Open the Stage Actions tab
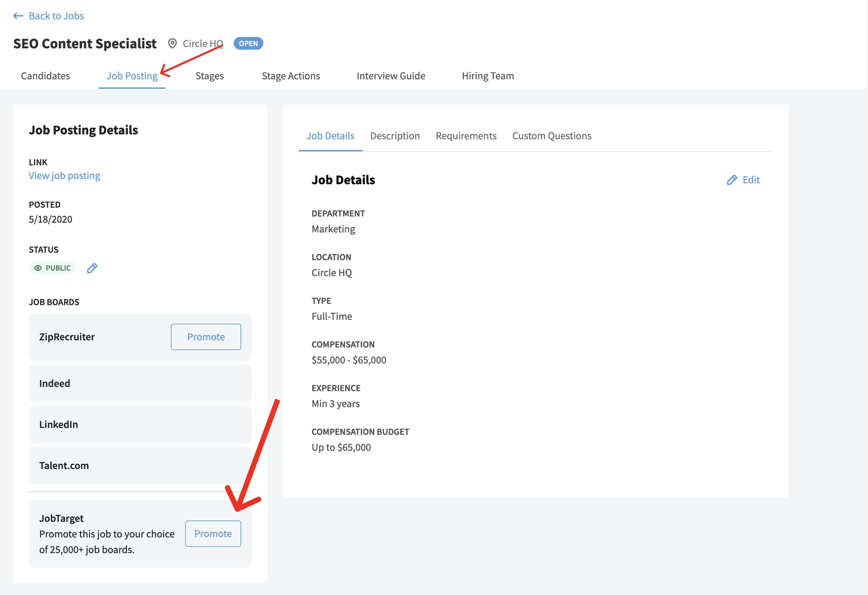This screenshot has width=868, height=595. 291,76
